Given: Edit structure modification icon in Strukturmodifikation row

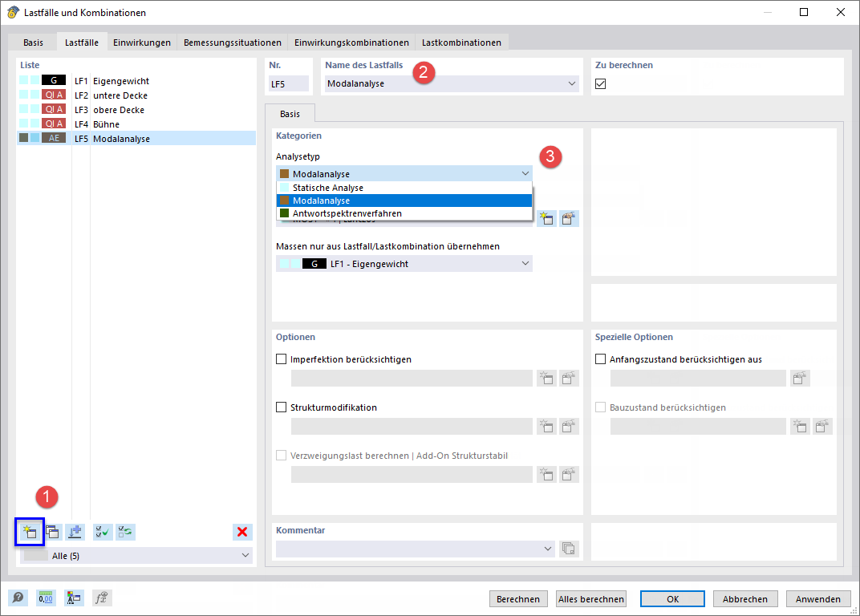Looking at the screenshot, I should click(x=569, y=426).
